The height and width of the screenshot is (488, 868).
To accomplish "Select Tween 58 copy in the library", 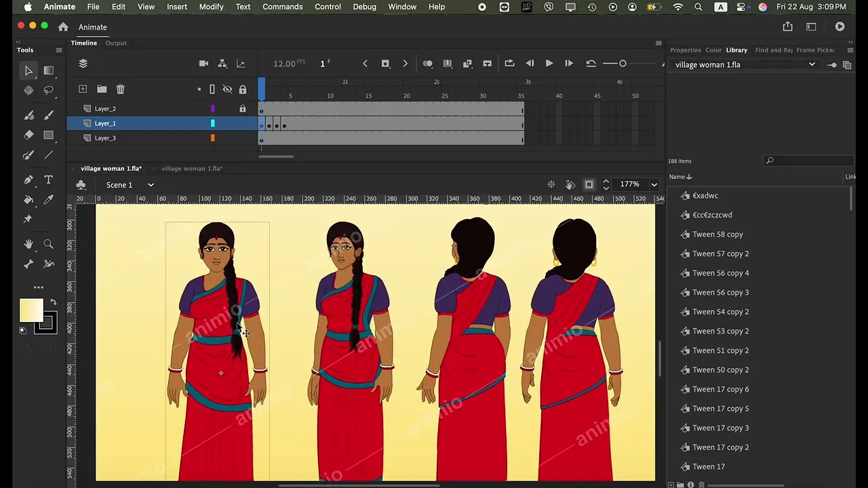I will [x=717, y=235].
